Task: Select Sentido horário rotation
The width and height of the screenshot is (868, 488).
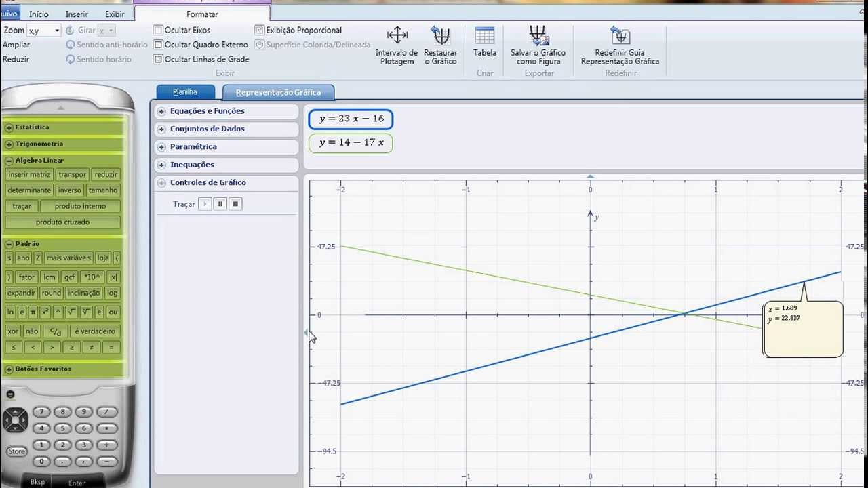Action: (98, 59)
